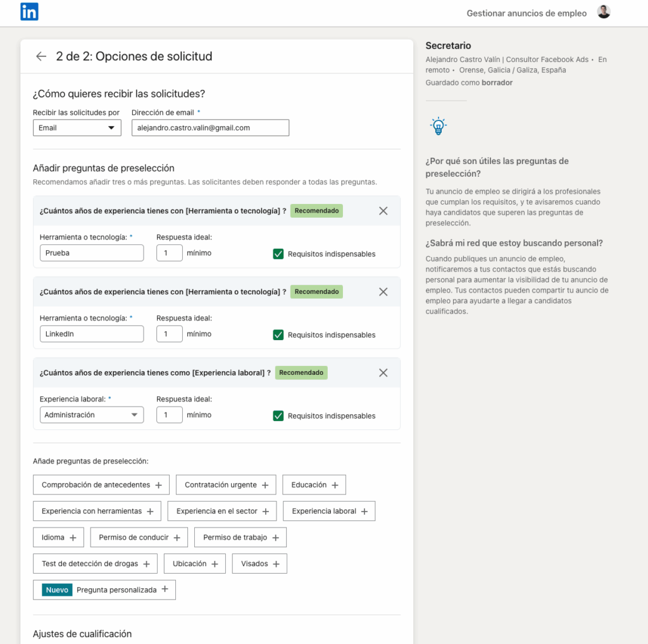Uncheck Requisitos indispensables for the Prueba question
648x644 pixels.
(x=278, y=253)
